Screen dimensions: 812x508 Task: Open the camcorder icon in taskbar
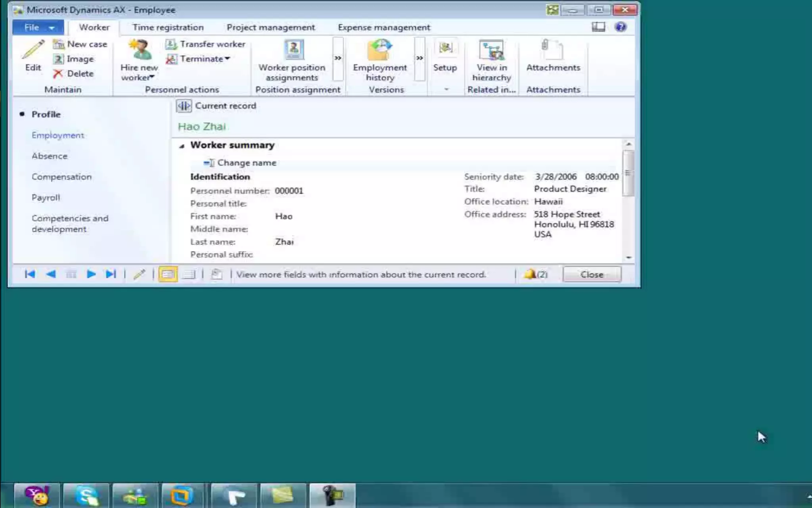[x=332, y=496]
